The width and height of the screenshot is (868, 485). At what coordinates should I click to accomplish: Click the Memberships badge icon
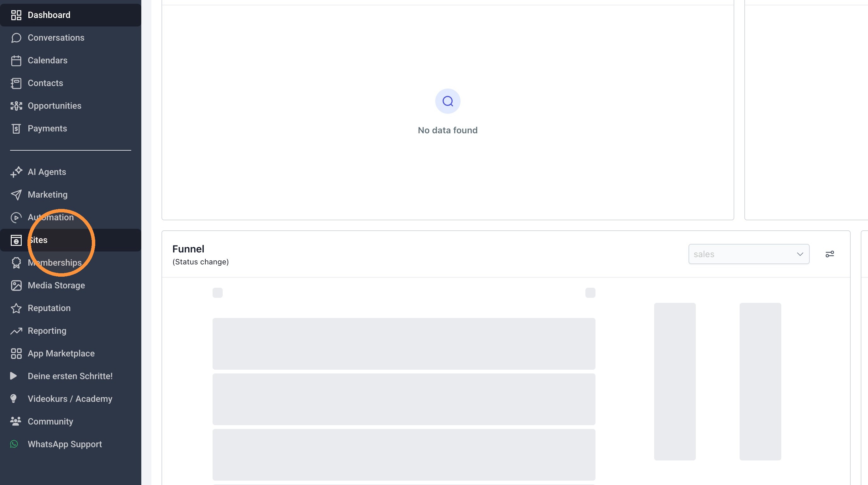[x=16, y=263]
